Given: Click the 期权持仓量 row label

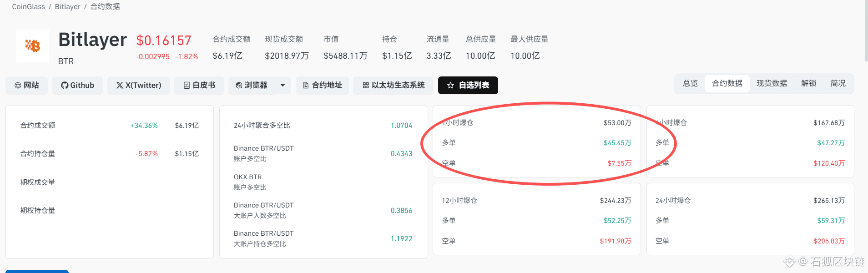Looking at the screenshot, I should point(38,211).
